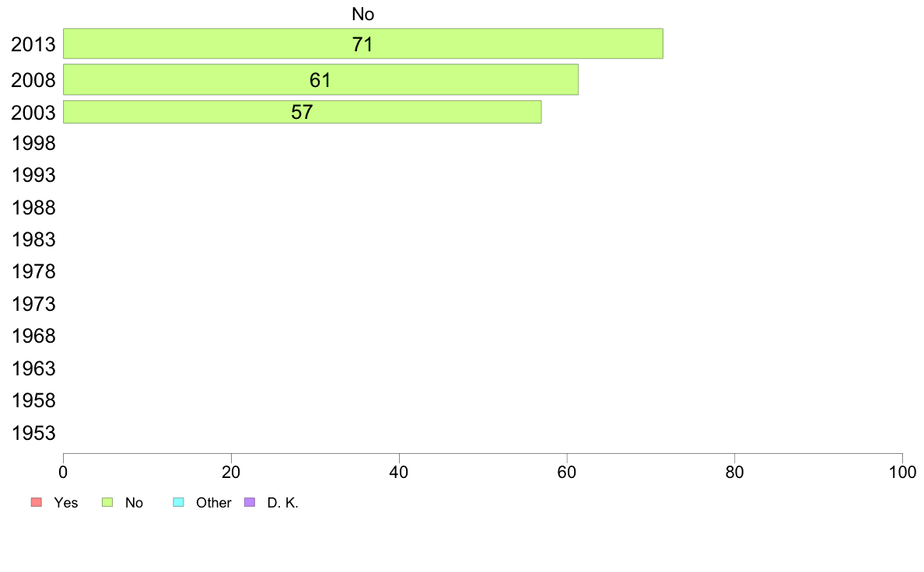Click the 100 tick on x-axis
Image resolution: width=924 pixels, height=572 pixels.
[902, 472]
